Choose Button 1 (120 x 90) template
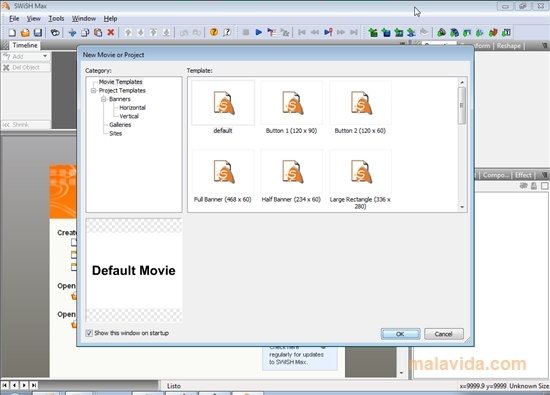This screenshot has width=550, height=395. pyautogui.click(x=291, y=107)
